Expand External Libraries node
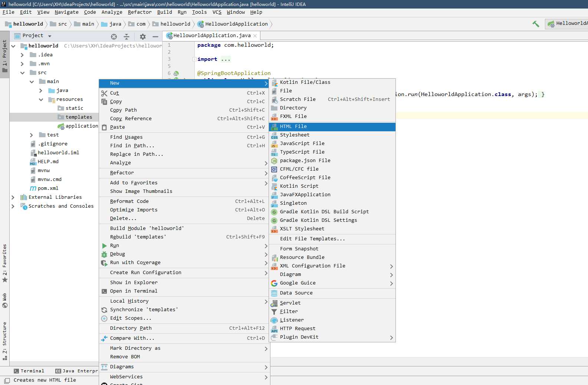The image size is (588, 385). coord(13,197)
